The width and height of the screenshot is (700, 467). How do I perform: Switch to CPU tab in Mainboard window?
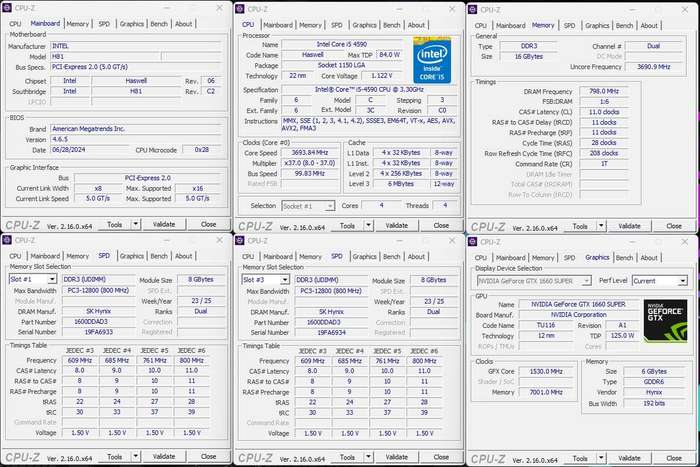coord(15,24)
